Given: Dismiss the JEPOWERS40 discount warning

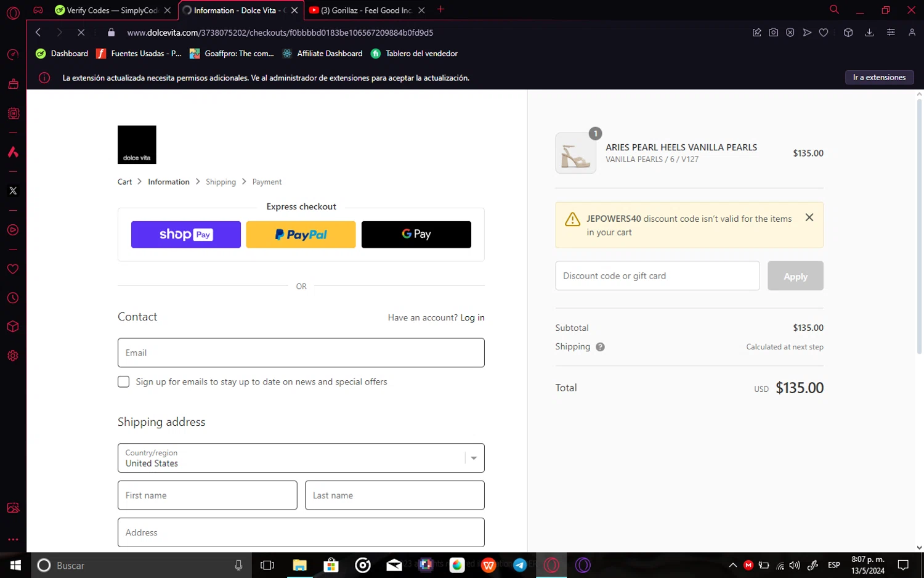Looking at the screenshot, I should click(809, 218).
